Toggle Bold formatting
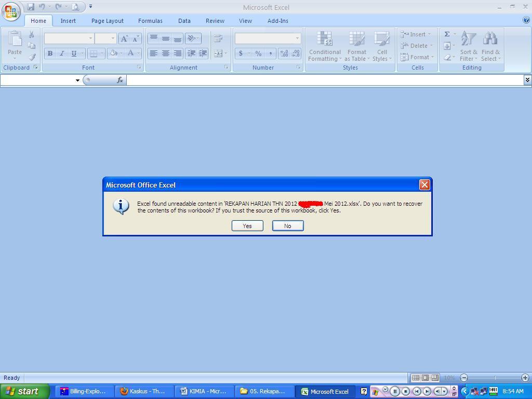Viewport: 532px width, 399px height. tap(50, 54)
